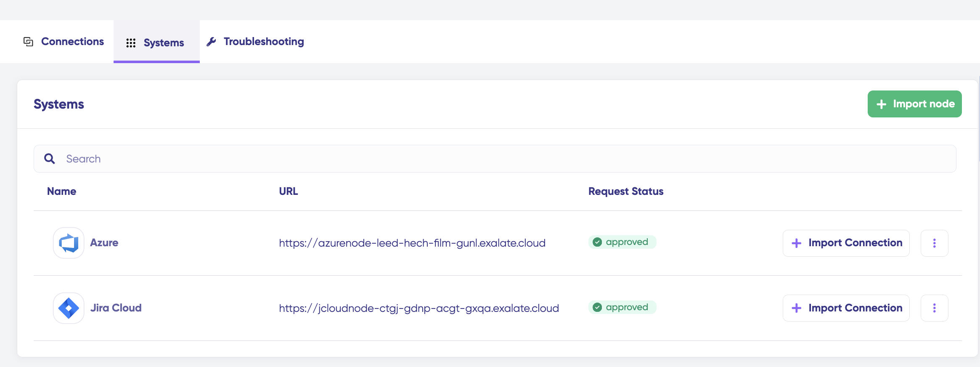Click the Azure DevOps logo icon

(69, 243)
